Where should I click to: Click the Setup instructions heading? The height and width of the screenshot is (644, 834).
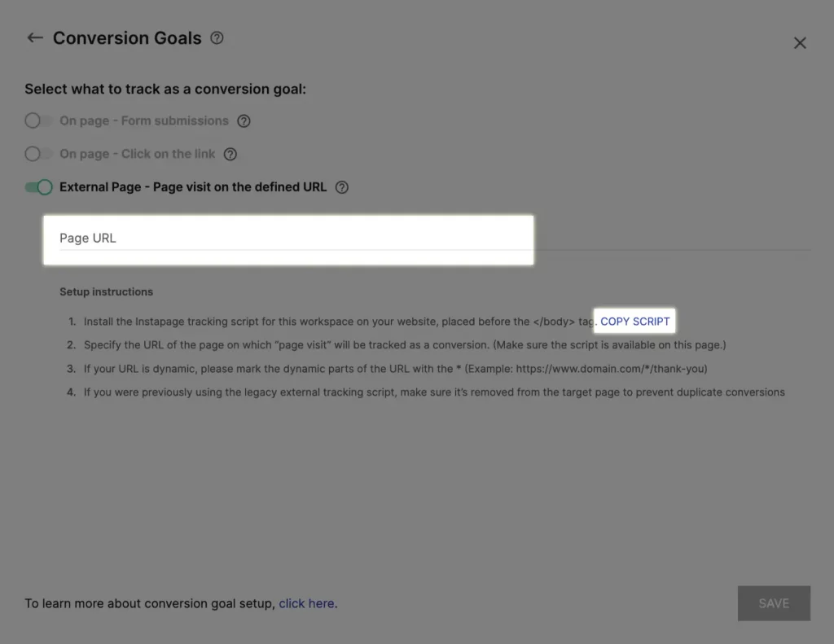coord(107,291)
